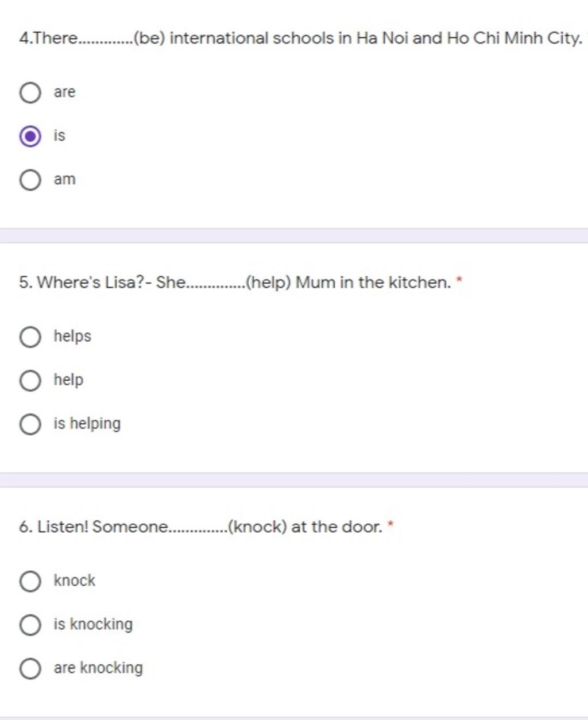The height and width of the screenshot is (720, 588).
Task: Choose the 'help' radio button in question 5
Action: [30, 381]
